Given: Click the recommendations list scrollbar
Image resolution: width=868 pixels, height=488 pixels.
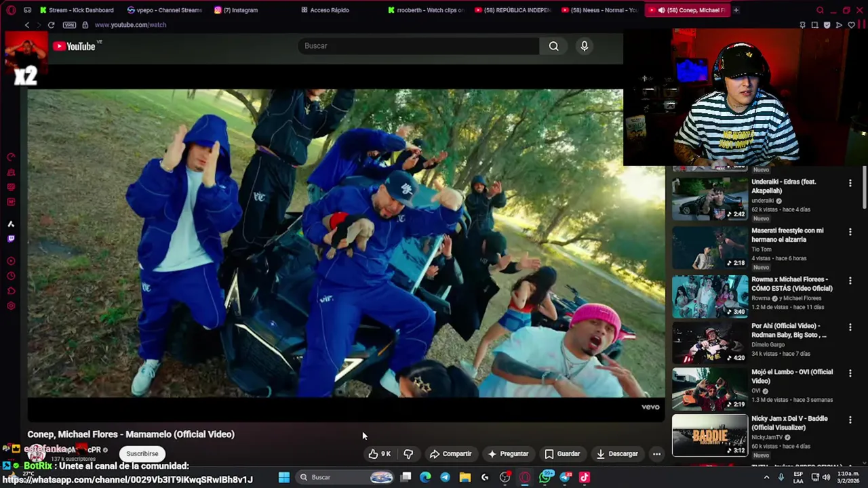Looking at the screenshot, I should [865, 188].
